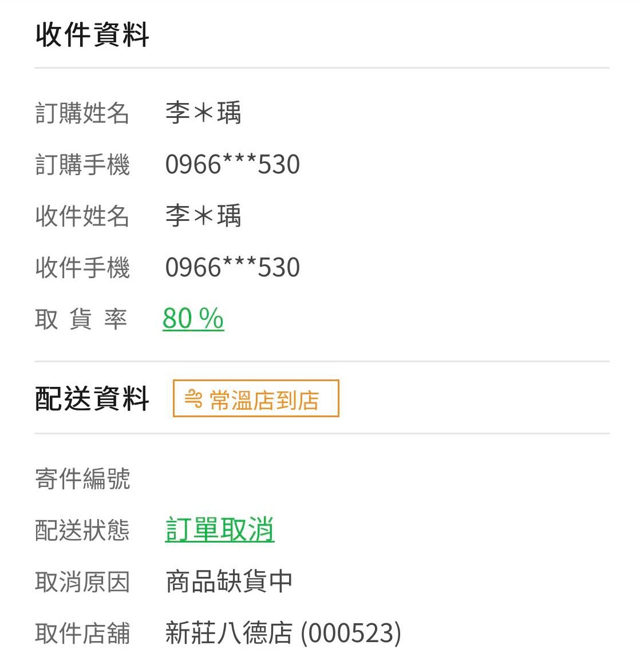The image size is (644, 657).
Task: Click the 訂購姓名 label
Action: pyautogui.click(x=82, y=113)
